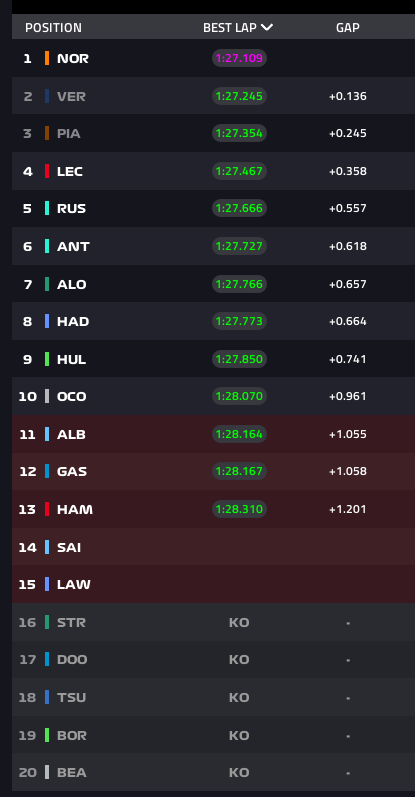Viewport: 415px width, 797px height.
Task: Select NOR's purple 1:27.109 lap time
Action: coord(240,58)
